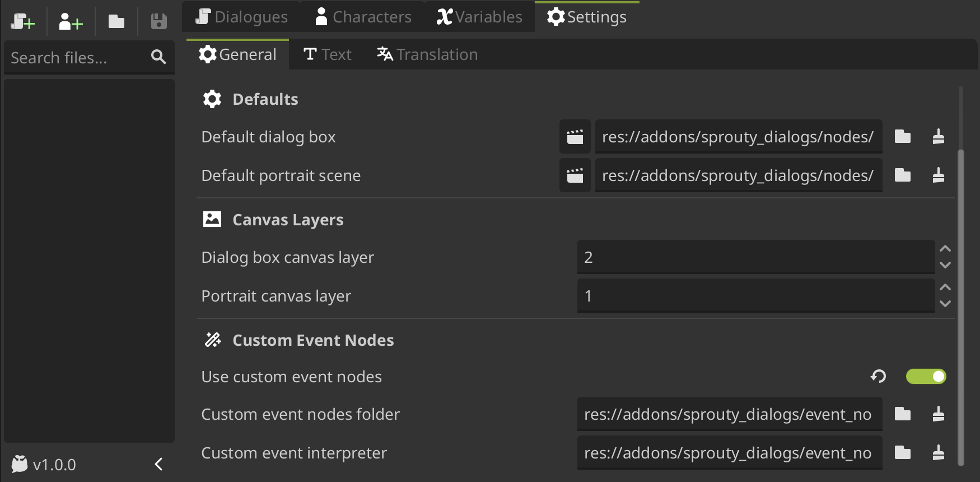Create a new character file
The height and width of the screenshot is (482, 980).
[71, 22]
